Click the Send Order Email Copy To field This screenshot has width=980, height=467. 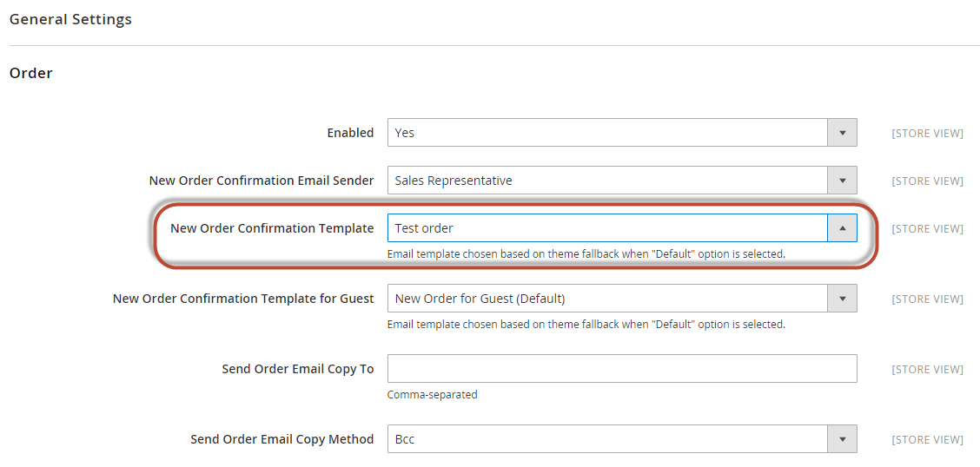[x=622, y=369]
